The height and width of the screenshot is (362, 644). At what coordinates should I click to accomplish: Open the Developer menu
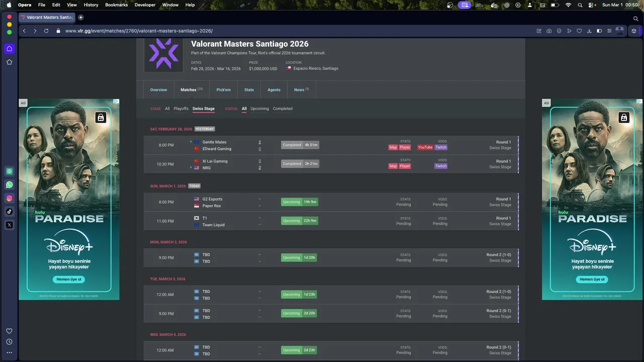point(145,5)
